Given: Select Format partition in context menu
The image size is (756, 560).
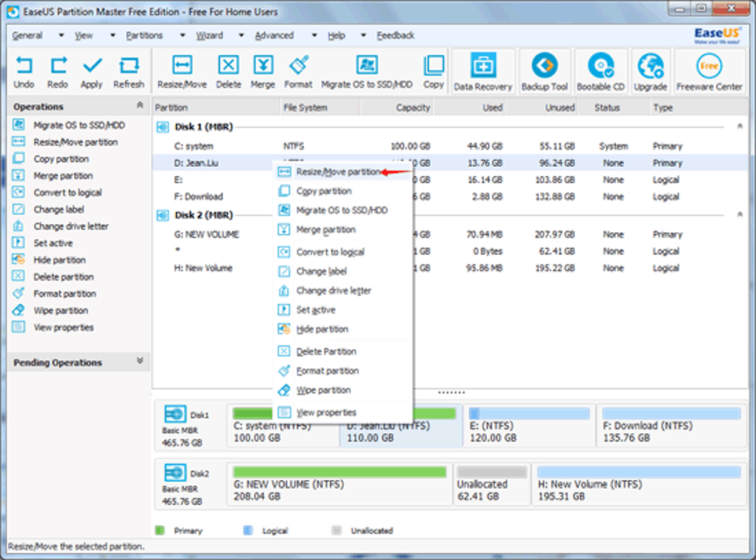Looking at the screenshot, I should pos(343,370).
